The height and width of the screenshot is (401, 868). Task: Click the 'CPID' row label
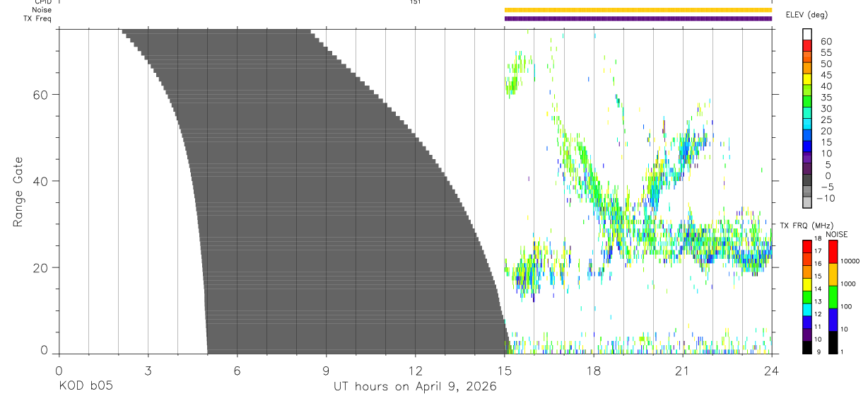tap(42, 2)
